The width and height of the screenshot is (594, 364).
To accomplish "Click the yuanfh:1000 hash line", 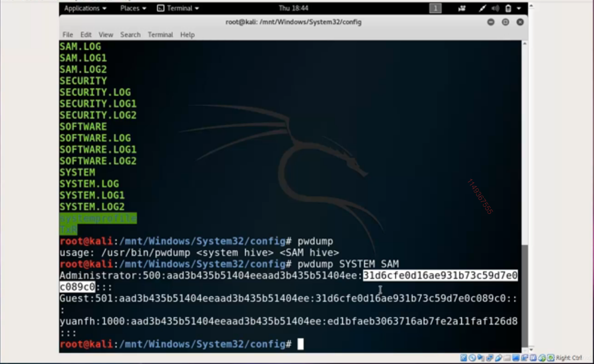I will point(288,327).
